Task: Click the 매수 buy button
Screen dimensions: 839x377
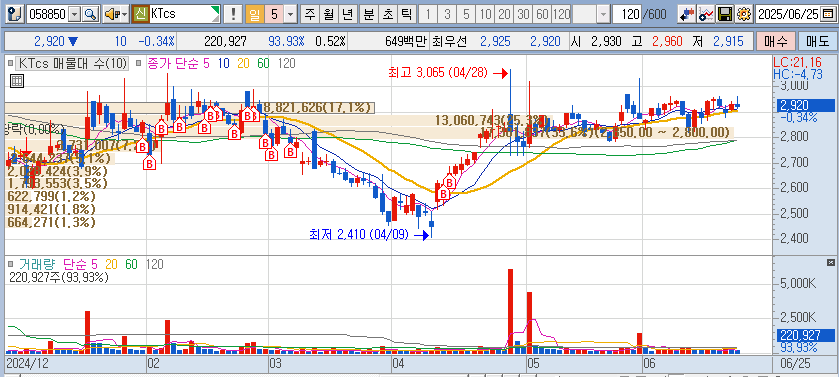Action: click(775, 41)
